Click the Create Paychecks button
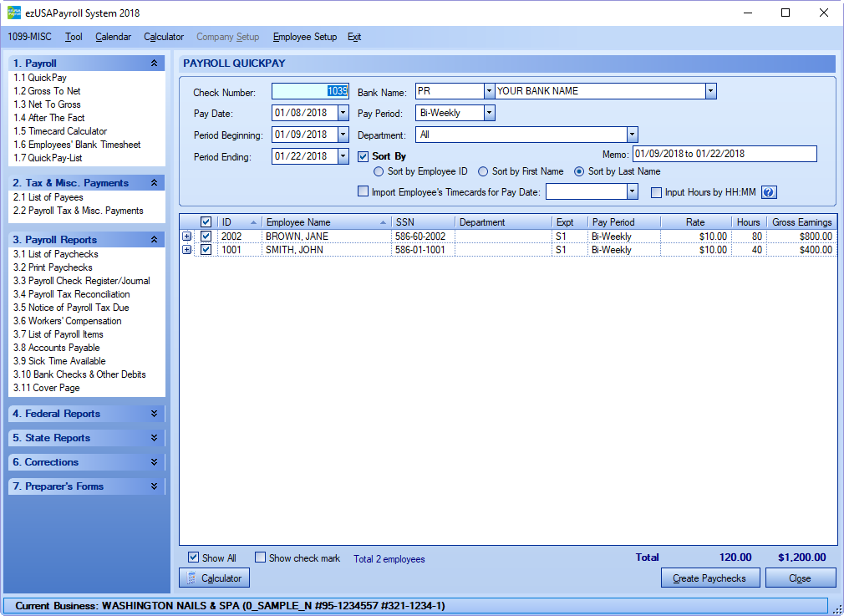 709,578
